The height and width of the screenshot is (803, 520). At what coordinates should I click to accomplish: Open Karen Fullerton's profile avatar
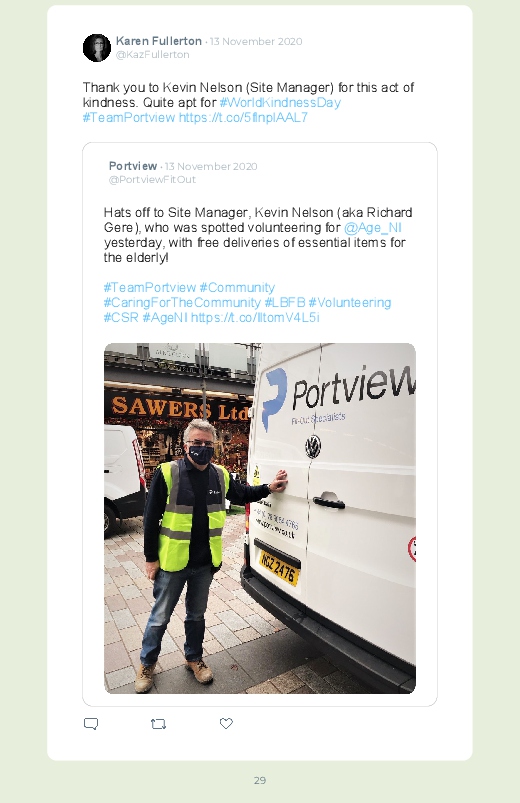point(97,48)
